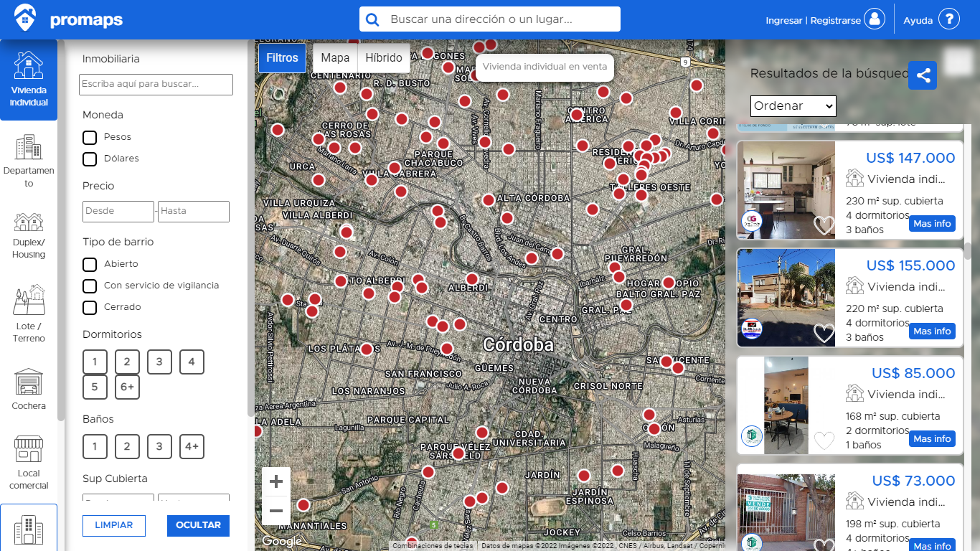Click the magnifier icon in search bar
The height and width of the screenshot is (551, 980).
point(372,19)
